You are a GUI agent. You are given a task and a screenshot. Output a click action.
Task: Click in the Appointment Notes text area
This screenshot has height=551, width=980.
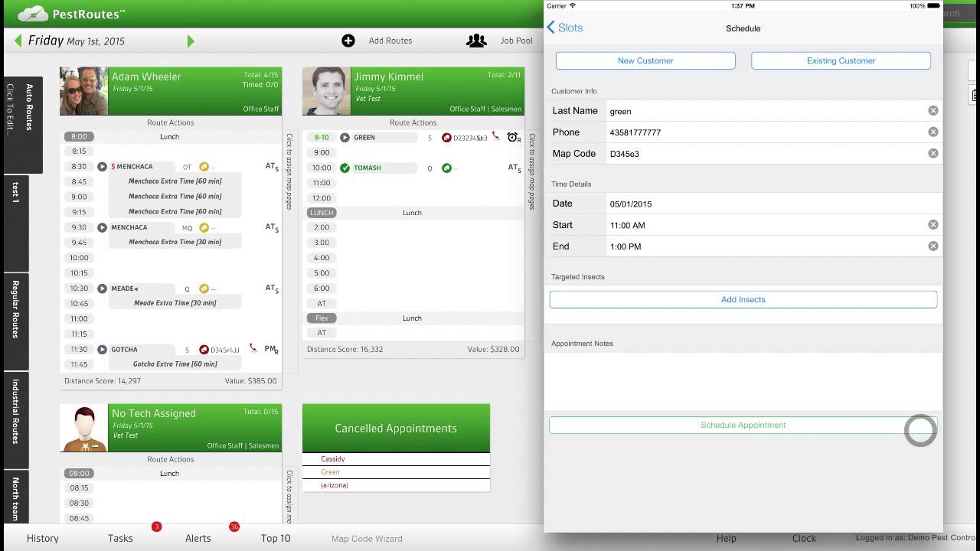click(743, 381)
